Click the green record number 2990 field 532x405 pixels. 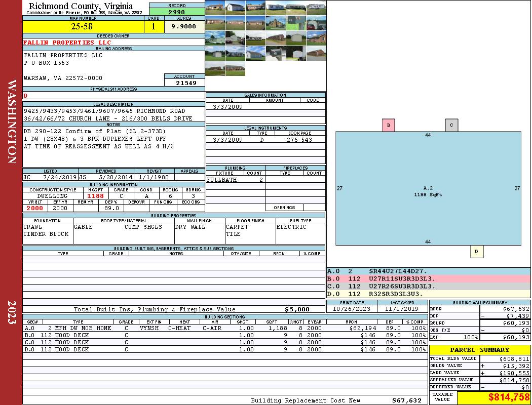click(177, 12)
